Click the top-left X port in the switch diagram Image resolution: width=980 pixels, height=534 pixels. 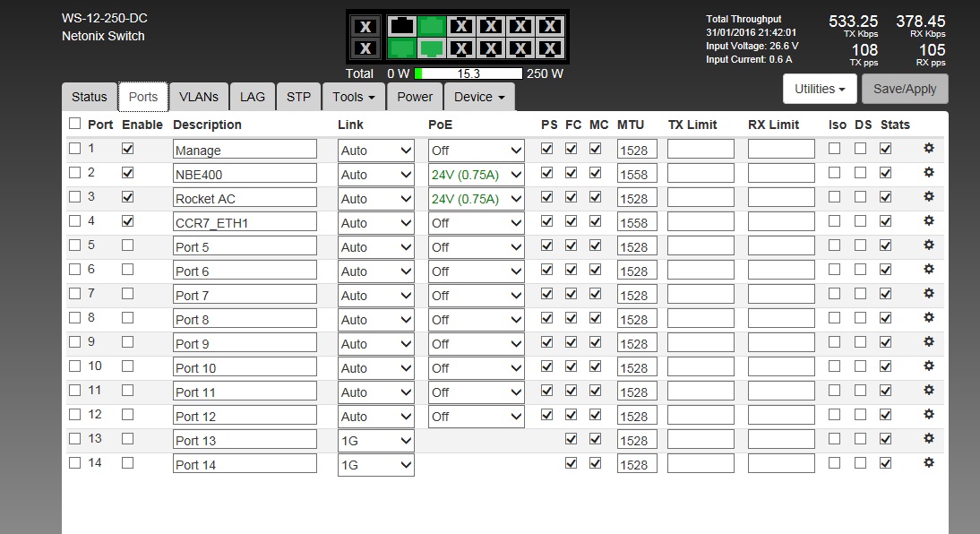click(x=364, y=26)
